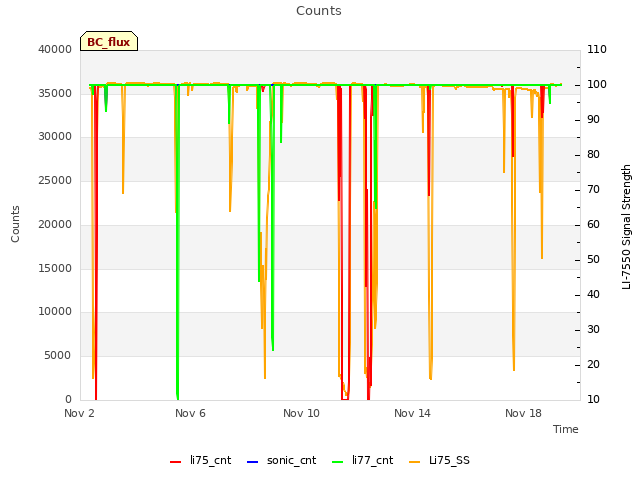Click the orange Li75_SS legend swatch
Image resolution: width=640 pixels, height=480 pixels.
[414, 462]
